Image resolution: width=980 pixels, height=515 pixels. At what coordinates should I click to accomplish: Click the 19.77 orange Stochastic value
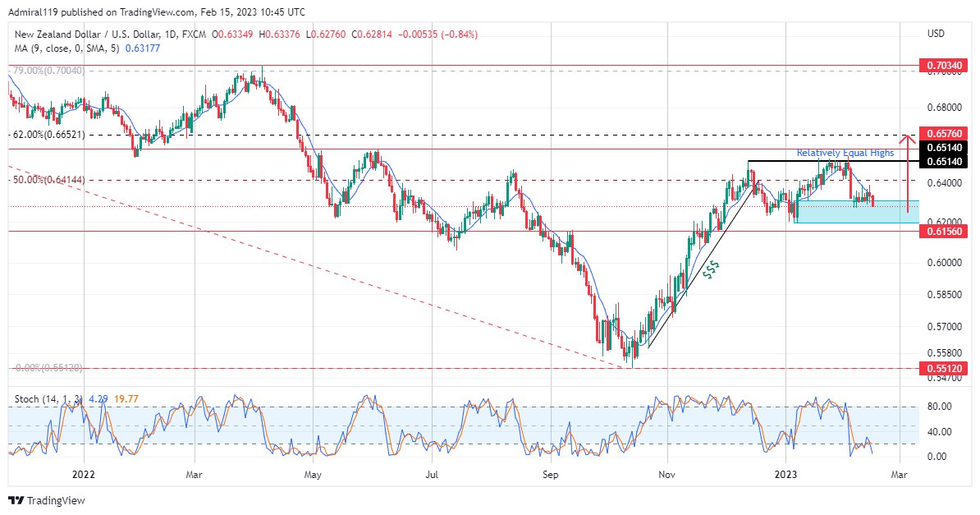[x=127, y=398]
